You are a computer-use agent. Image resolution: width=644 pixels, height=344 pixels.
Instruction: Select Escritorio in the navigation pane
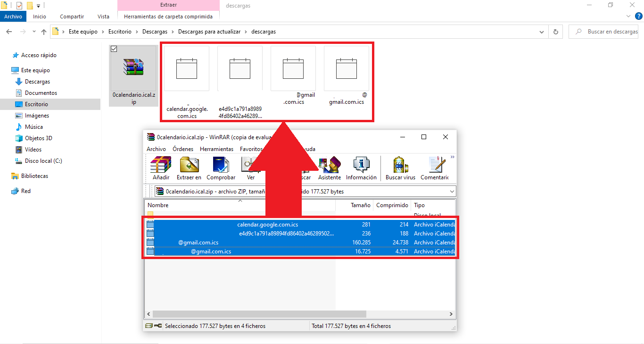coord(36,104)
